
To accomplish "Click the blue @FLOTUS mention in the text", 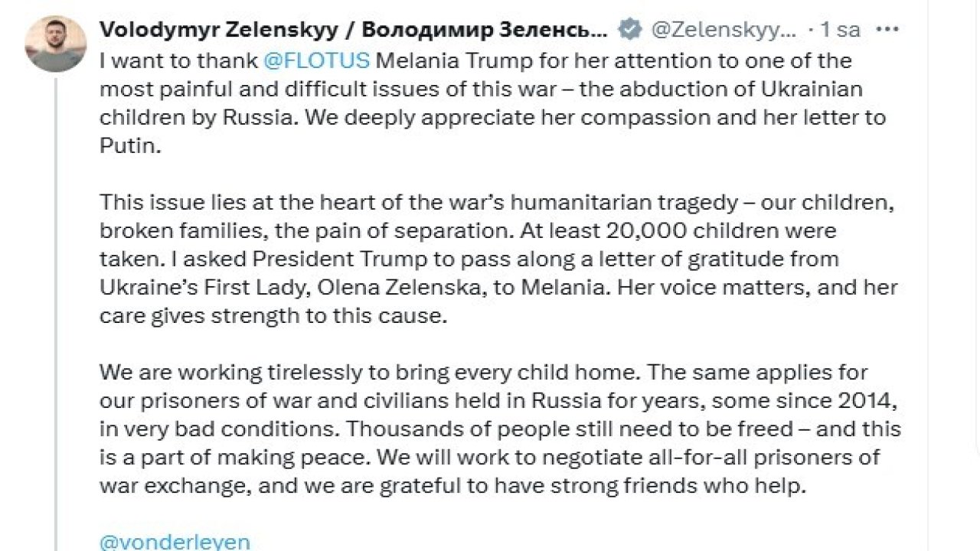I will pos(318,60).
